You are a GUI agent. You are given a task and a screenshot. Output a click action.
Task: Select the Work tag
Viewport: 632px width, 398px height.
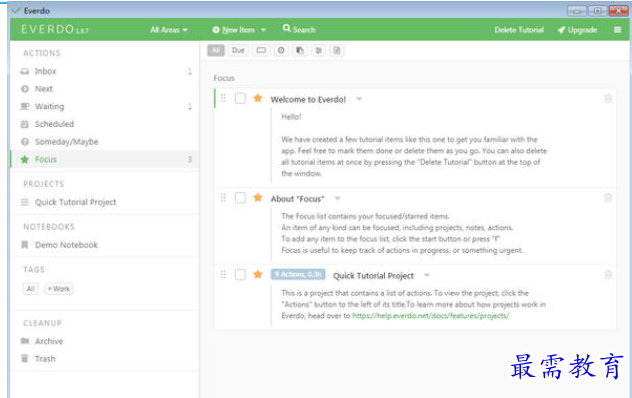pos(59,289)
